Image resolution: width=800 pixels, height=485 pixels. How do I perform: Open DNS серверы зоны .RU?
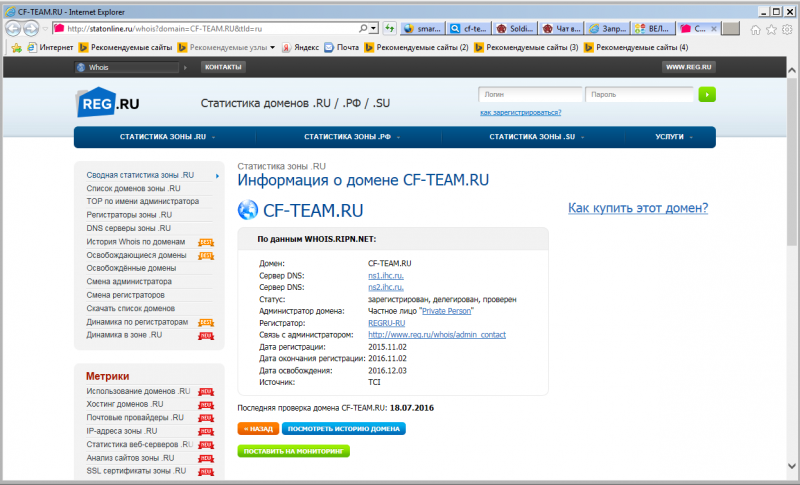(129, 228)
